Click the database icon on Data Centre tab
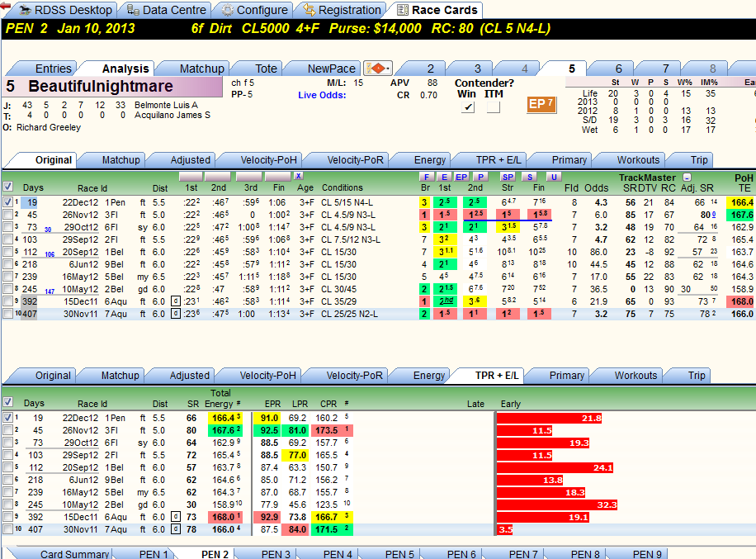This screenshot has height=559, width=756. pyautogui.click(x=133, y=10)
